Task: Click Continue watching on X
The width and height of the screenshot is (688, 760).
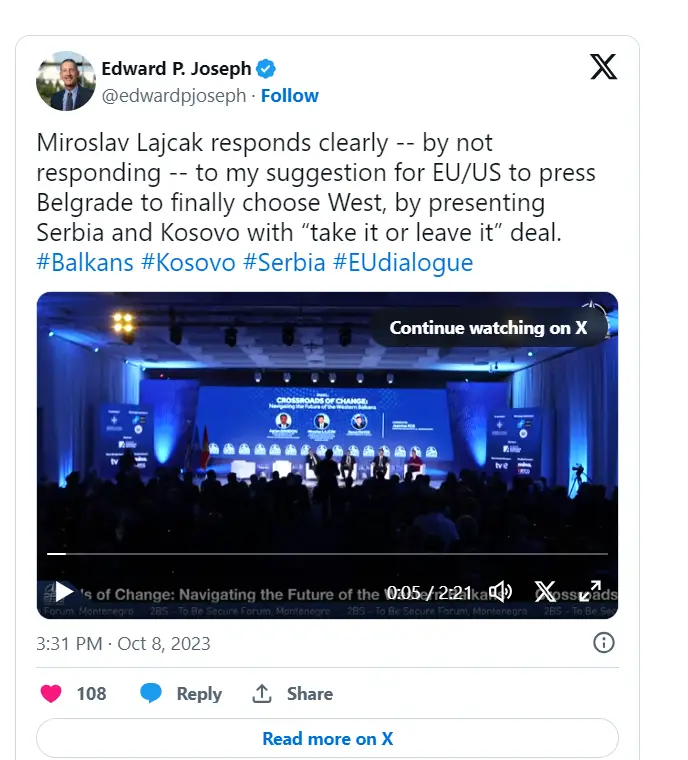Action: tap(488, 328)
